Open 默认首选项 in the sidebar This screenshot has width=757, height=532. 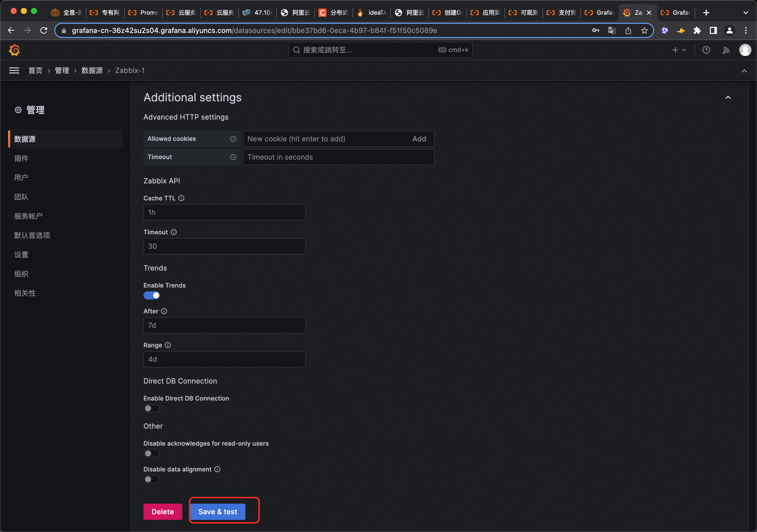coord(32,236)
